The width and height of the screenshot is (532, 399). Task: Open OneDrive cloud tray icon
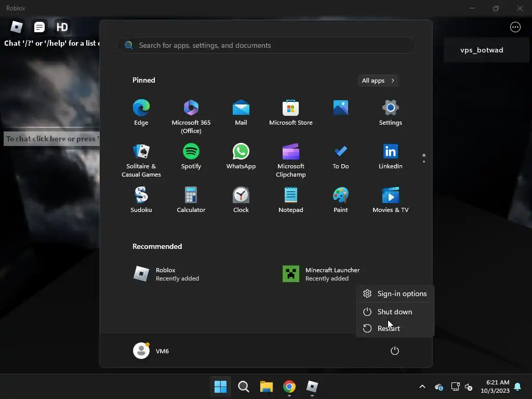[438, 387]
